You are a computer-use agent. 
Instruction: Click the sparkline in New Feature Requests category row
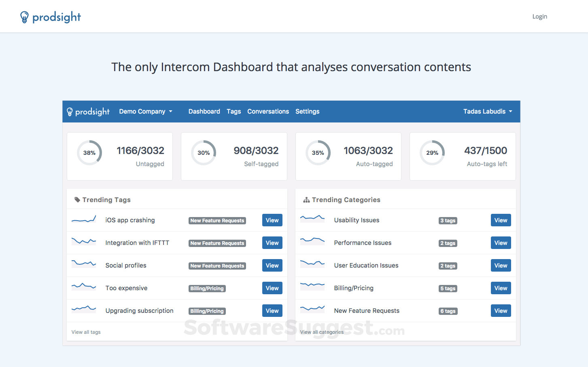tap(312, 309)
